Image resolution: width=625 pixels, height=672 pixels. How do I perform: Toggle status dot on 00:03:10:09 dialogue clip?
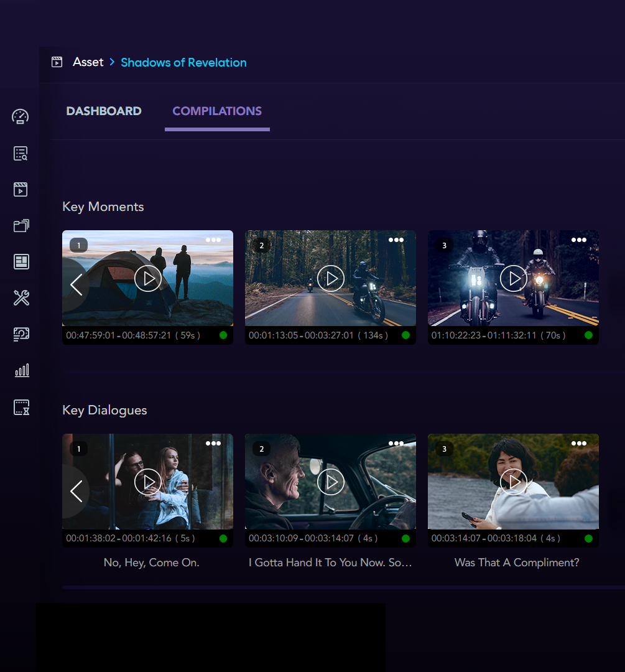coord(406,538)
